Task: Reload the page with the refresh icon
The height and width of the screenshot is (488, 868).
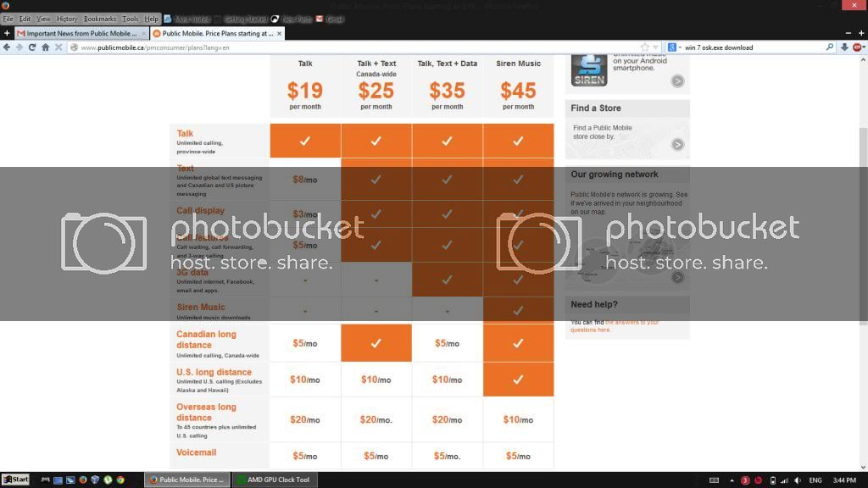Action: (32, 47)
